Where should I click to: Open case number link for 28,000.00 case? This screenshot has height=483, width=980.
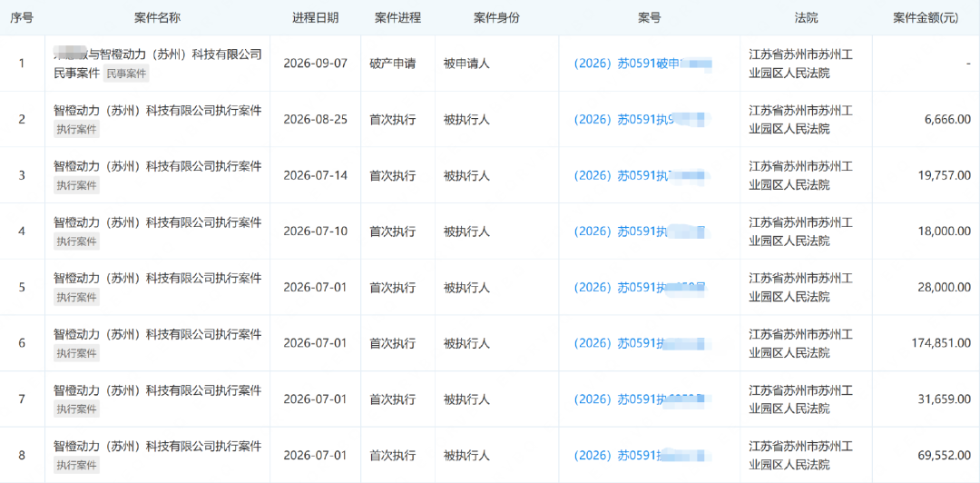(640, 287)
